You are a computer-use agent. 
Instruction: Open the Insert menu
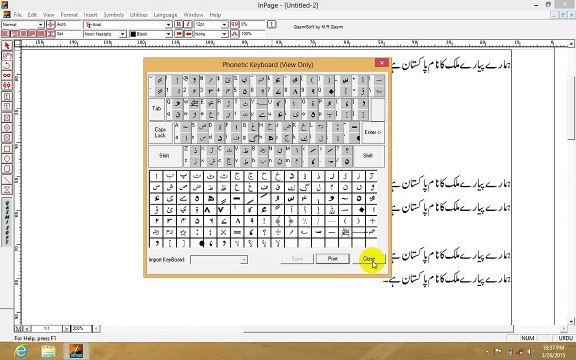point(90,15)
